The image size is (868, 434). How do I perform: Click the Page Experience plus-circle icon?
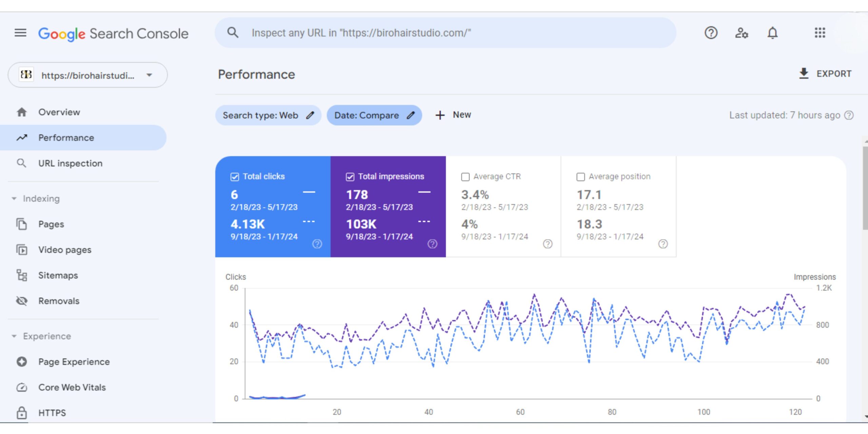click(22, 362)
